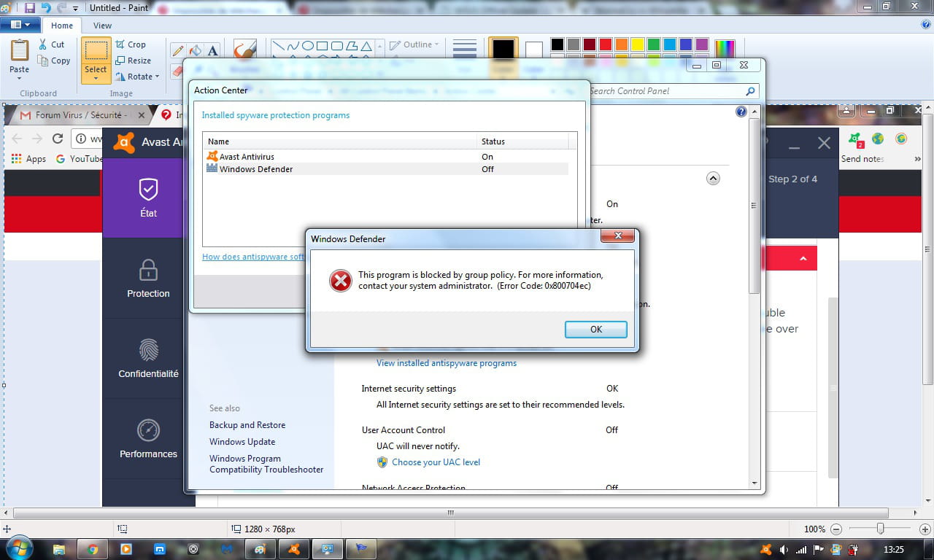
Task: Copy the selection in Paint
Action: point(54,61)
